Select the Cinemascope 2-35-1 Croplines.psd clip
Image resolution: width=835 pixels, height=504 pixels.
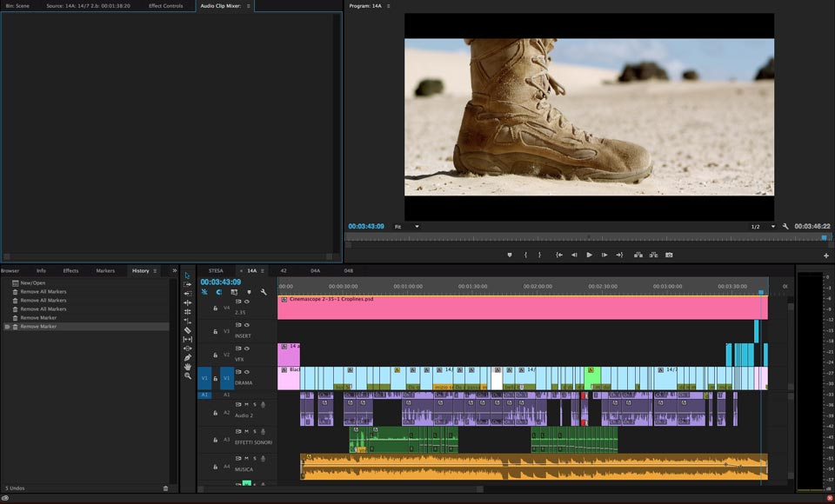[x=522, y=308]
